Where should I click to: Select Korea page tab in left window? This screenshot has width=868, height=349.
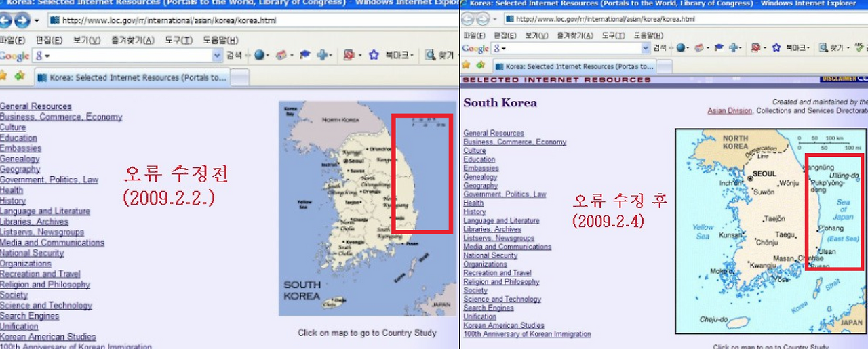pos(132,78)
